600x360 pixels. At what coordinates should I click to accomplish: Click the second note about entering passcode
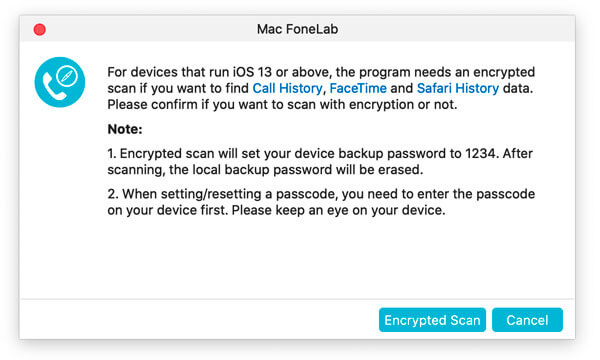coord(321,202)
